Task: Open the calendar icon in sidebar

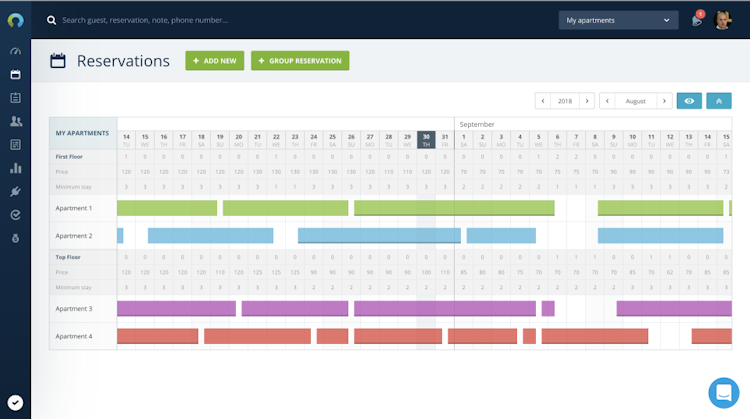Action: 15,74
